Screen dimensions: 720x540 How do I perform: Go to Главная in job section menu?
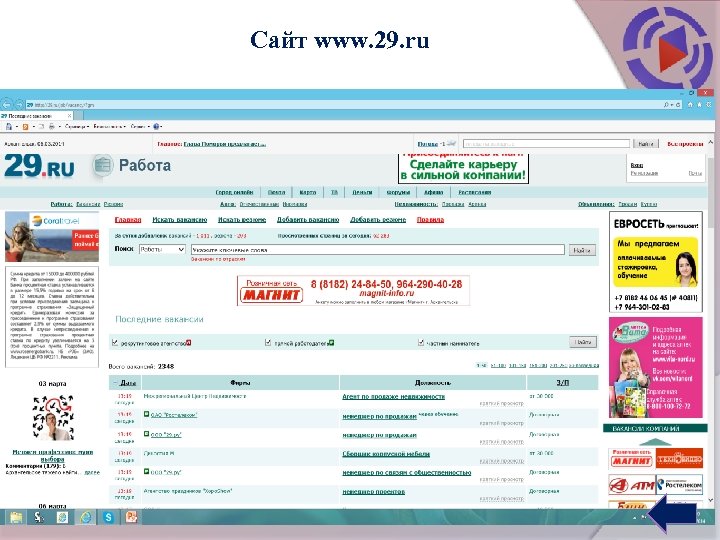(128, 220)
